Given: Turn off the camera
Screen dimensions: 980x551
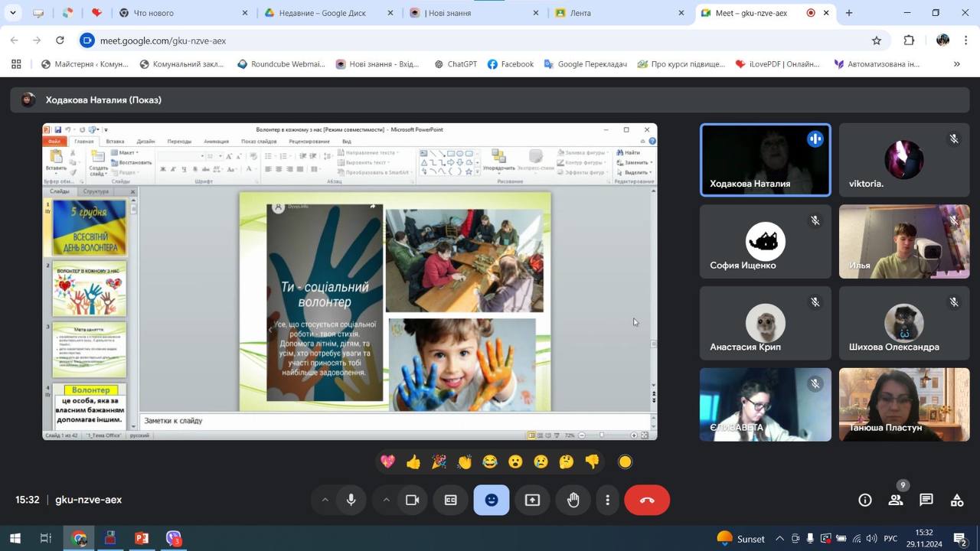Looking at the screenshot, I should coord(413,500).
